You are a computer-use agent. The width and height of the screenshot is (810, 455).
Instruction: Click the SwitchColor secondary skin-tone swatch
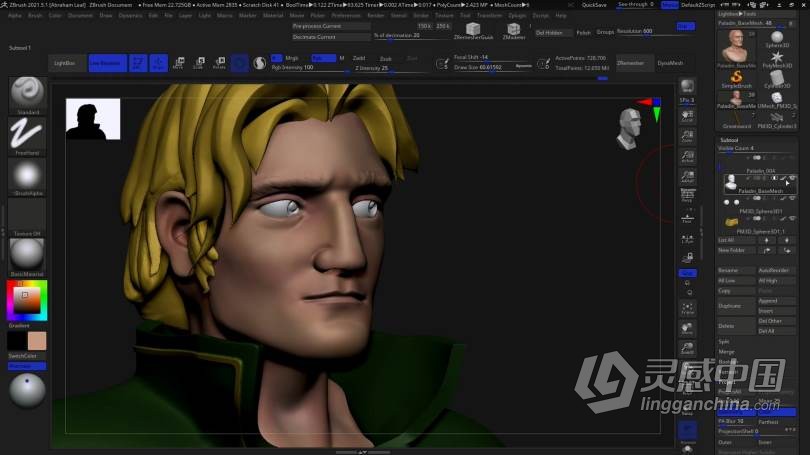pos(37,341)
